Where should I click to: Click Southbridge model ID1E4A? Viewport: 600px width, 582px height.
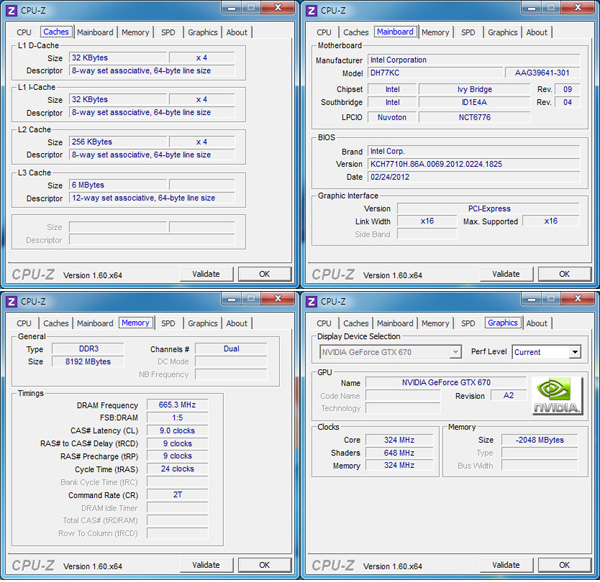point(474,102)
